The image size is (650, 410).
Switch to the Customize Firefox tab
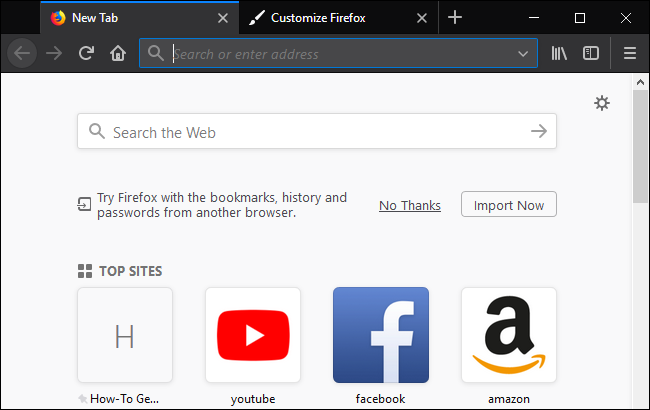click(330, 18)
